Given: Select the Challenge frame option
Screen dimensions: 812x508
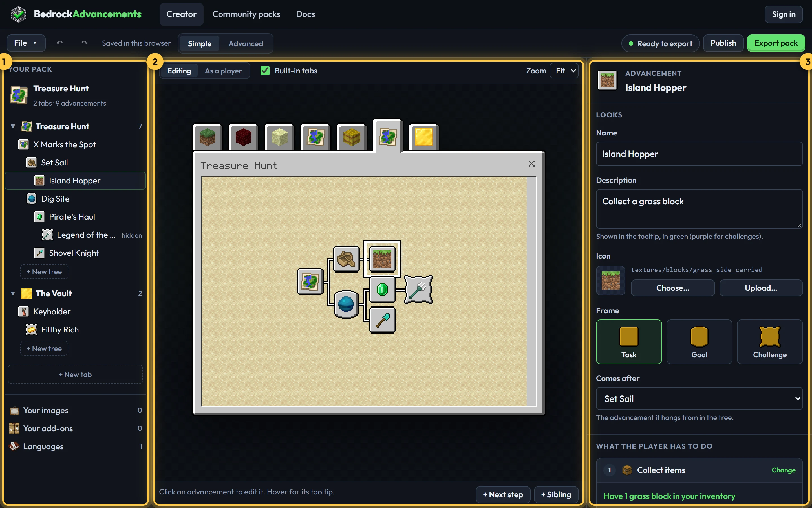Looking at the screenshot, I should 770,341.
